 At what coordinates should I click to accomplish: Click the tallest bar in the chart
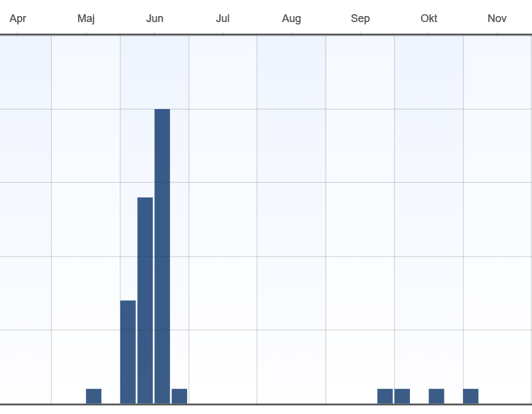coord(162,256)
